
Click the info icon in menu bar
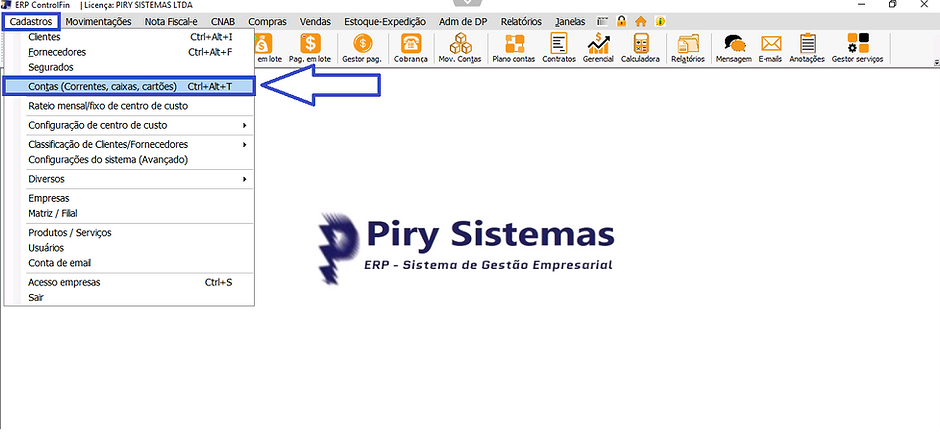tap(660, 22)
